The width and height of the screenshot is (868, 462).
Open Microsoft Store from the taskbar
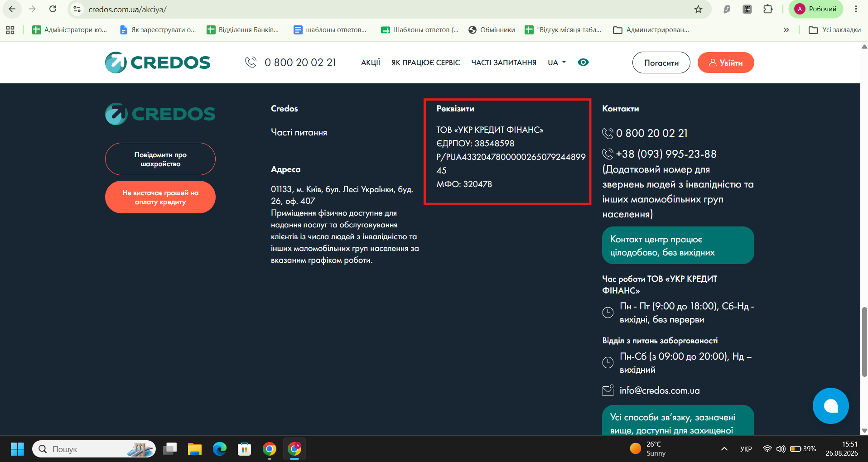245,449
